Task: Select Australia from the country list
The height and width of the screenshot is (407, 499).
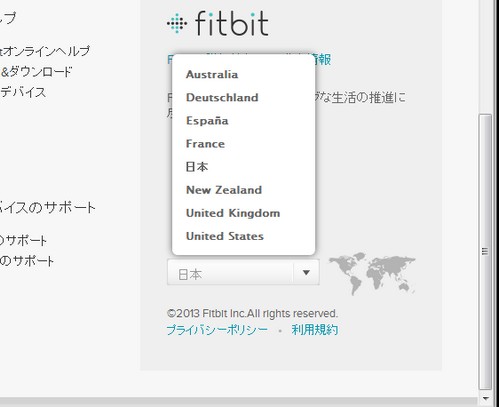Action: pyautogui.click(x=212, y=74)
